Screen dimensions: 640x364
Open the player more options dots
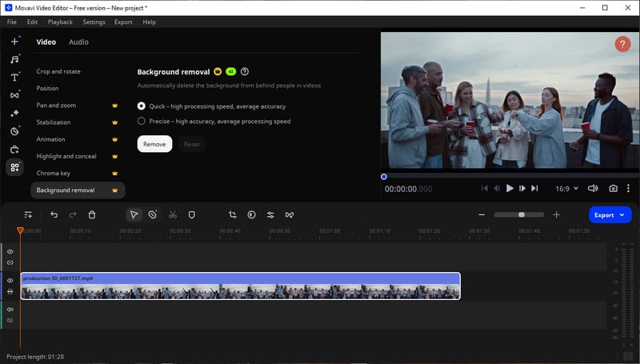tap(628, 188)
